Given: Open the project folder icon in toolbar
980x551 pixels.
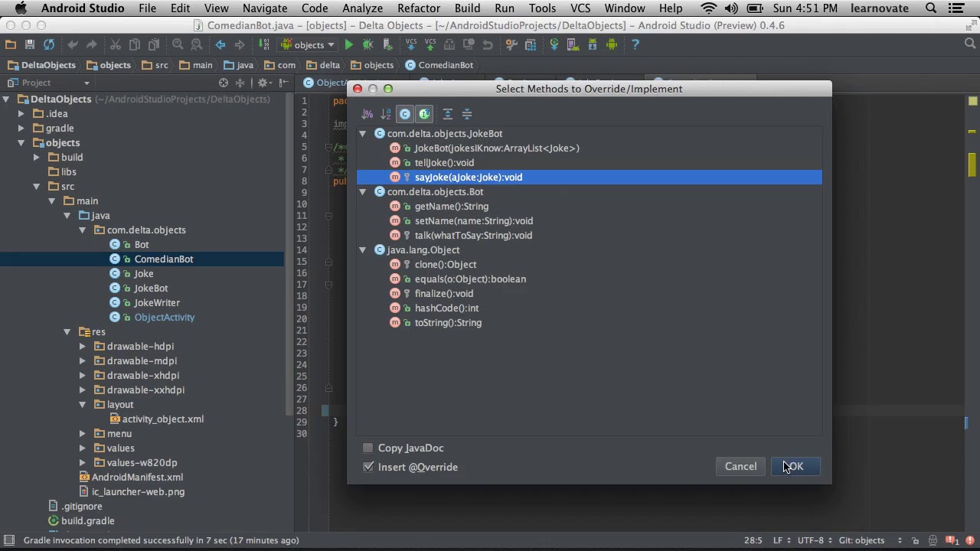Looking at the screenshot, I should click(x=11, y=44).
